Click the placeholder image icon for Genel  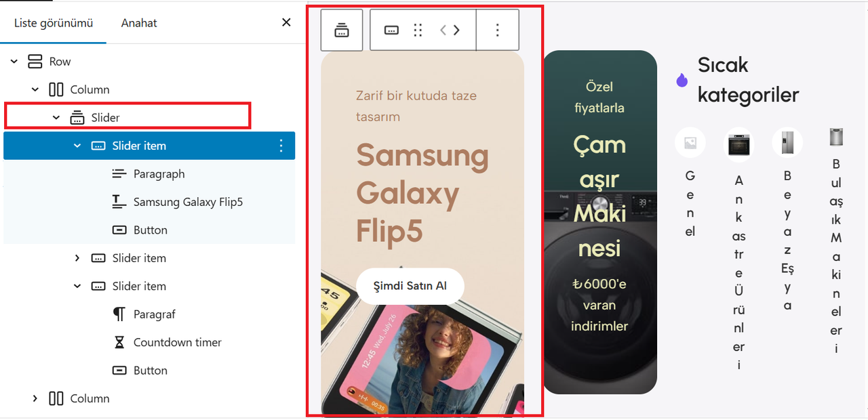click(x=690, y=143)
